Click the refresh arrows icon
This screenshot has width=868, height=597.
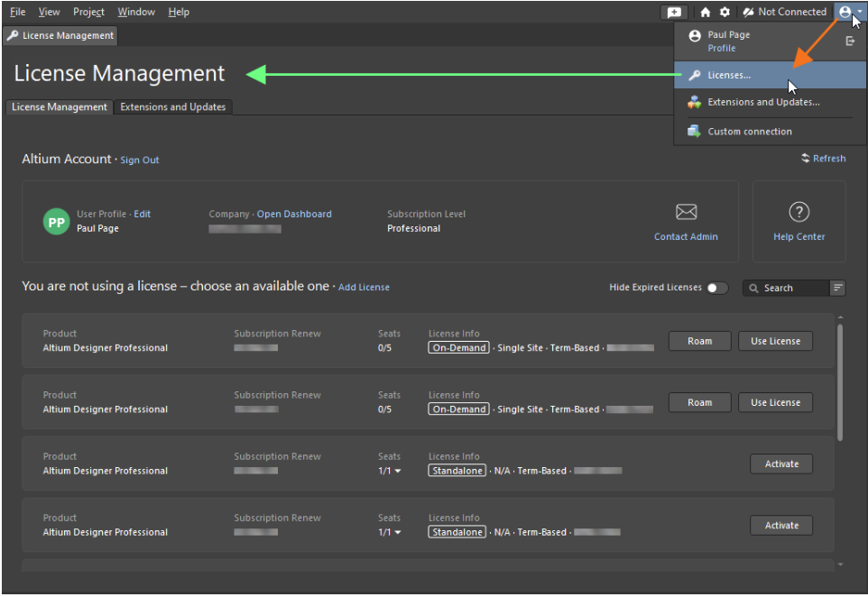[x=806, y=158]
